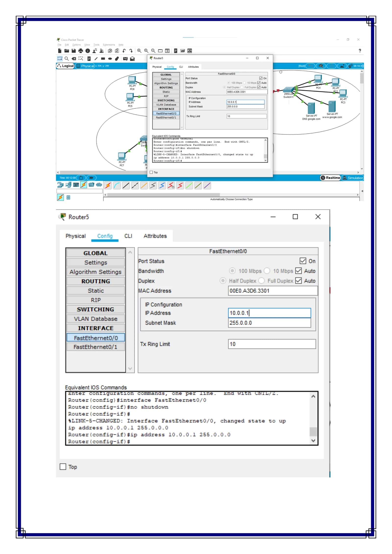Click the Reset Simulation Time clock button
Screen dimensions: 392x554
[x=81, y=178]
